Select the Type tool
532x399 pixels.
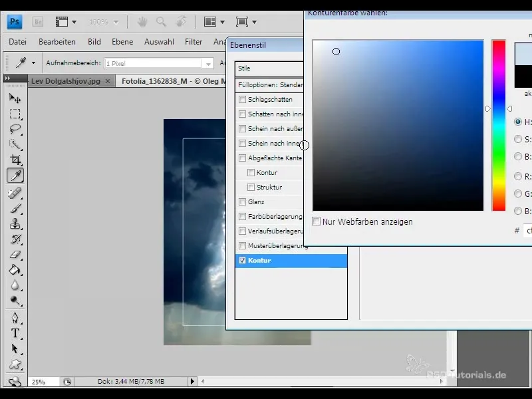coord(15,333)
